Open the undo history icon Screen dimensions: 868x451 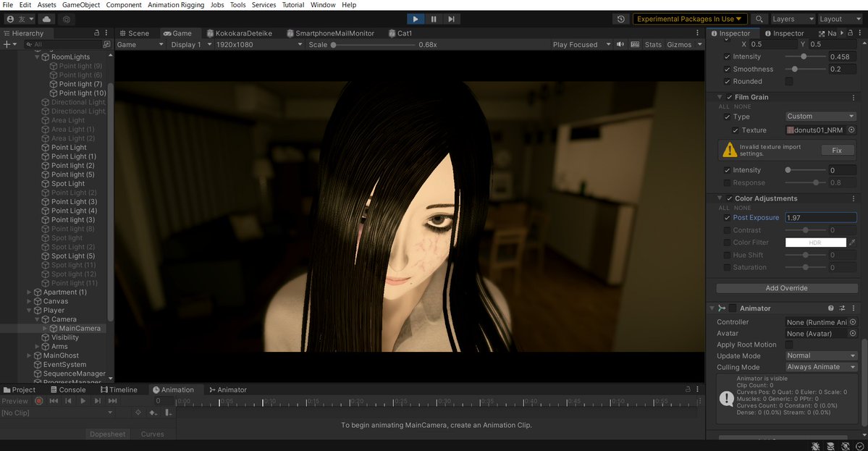(620, 19)
